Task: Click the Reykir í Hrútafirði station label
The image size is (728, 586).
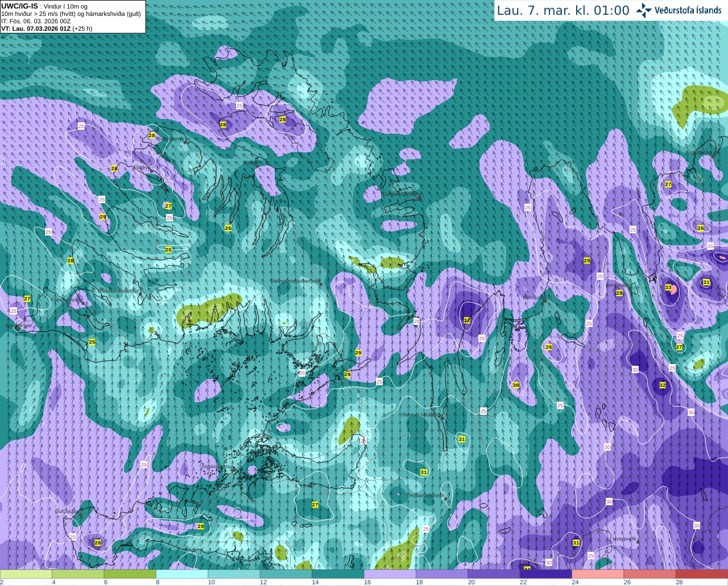Action: [421, 415]
